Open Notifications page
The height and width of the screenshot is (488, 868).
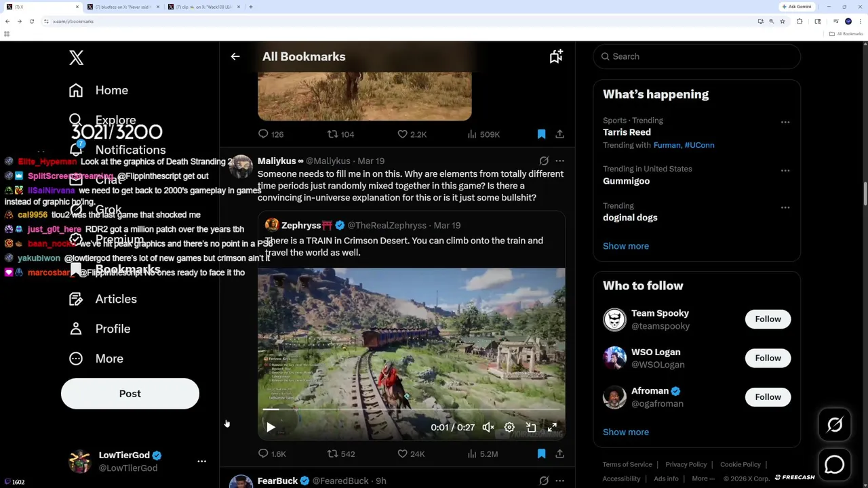coord(117,150)
